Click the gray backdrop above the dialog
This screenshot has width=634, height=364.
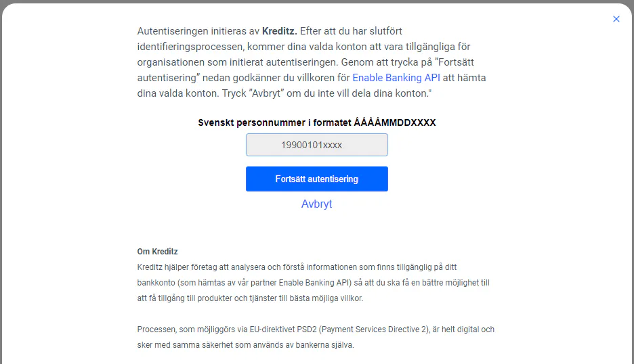pos(317,1)
